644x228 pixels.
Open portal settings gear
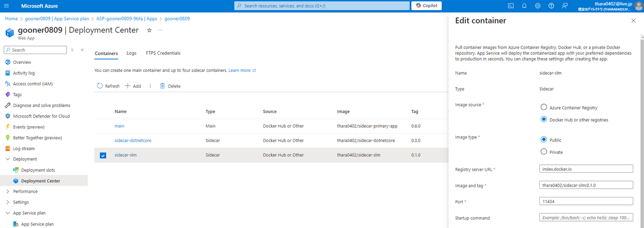(538, 5)
